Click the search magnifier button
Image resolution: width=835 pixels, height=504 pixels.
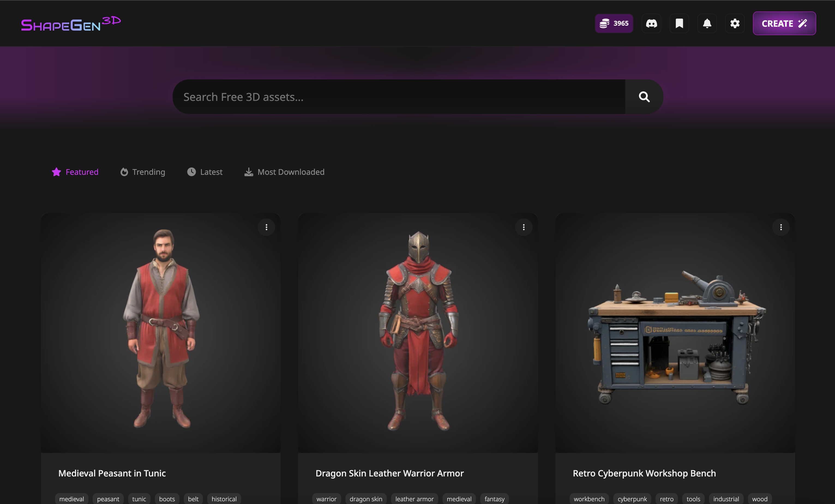(x=644, y=97)
